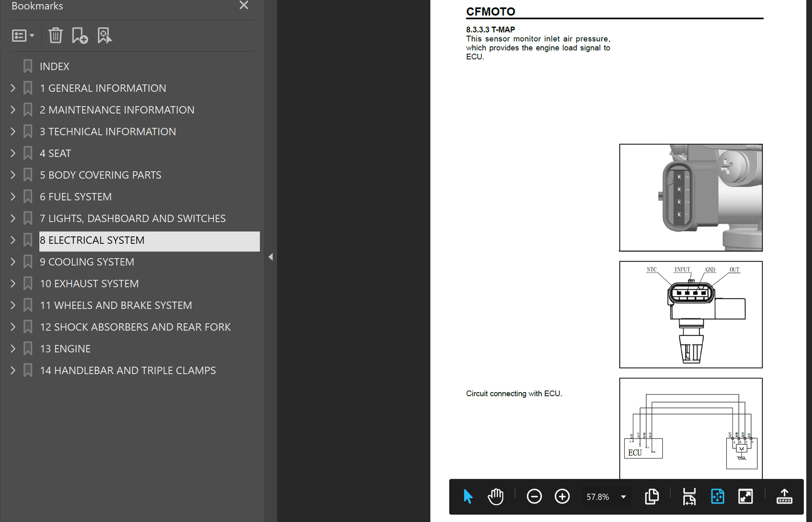Click the 57.8% zoom level field

pyautogui.click(x=598, y=497)
